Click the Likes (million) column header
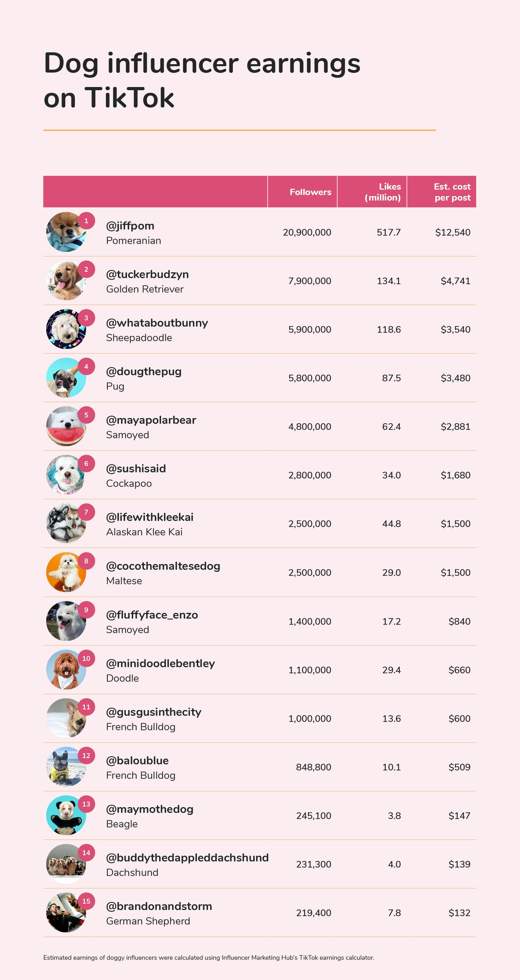 [382, 192]
